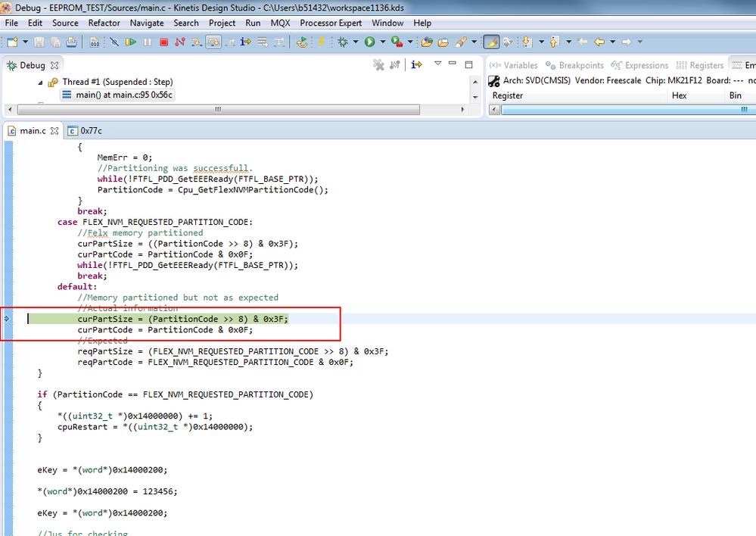Open the Previous Annotation dropdown arrow
The height and width of the screenshot is (536, 756).
point(569,42)
